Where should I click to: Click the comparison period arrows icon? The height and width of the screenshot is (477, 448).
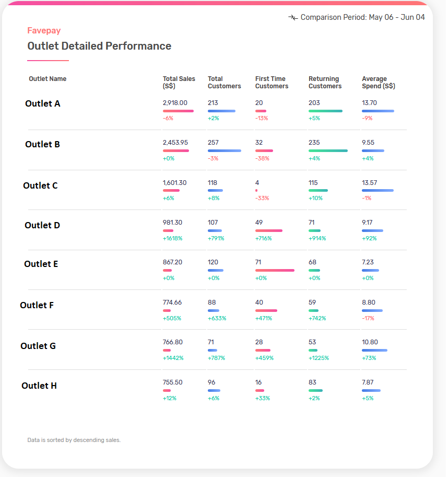294,18
